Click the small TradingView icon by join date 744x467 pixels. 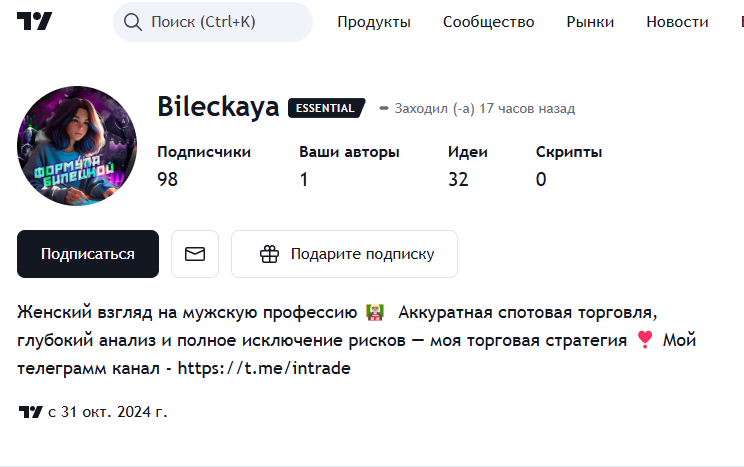pyautogui.click(x=30, y=411)
